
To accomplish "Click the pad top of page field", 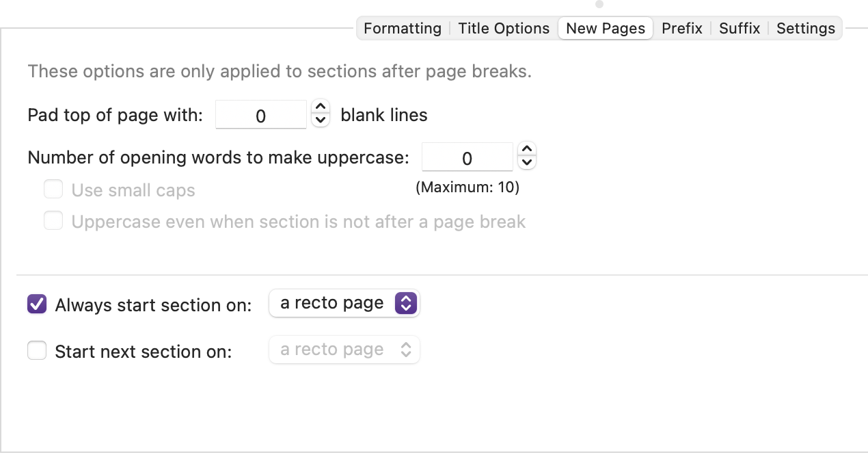I will [261, 114].
